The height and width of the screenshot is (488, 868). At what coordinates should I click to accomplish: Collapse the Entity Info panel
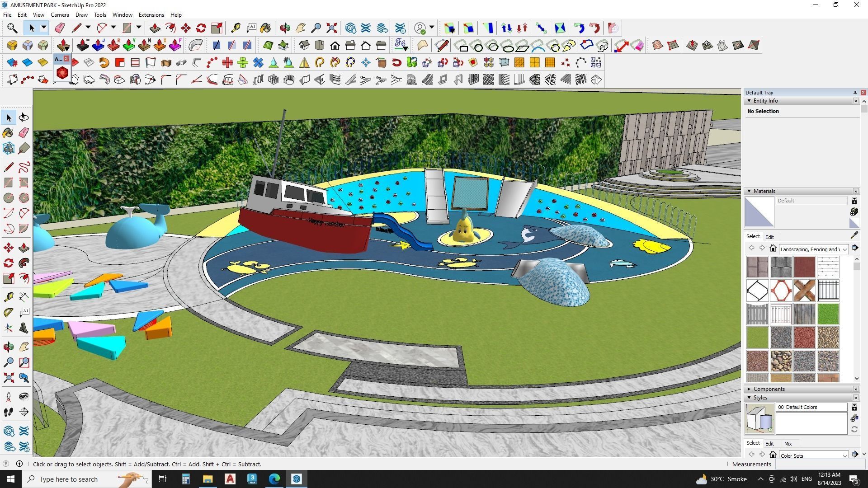(x=749, y=101)
